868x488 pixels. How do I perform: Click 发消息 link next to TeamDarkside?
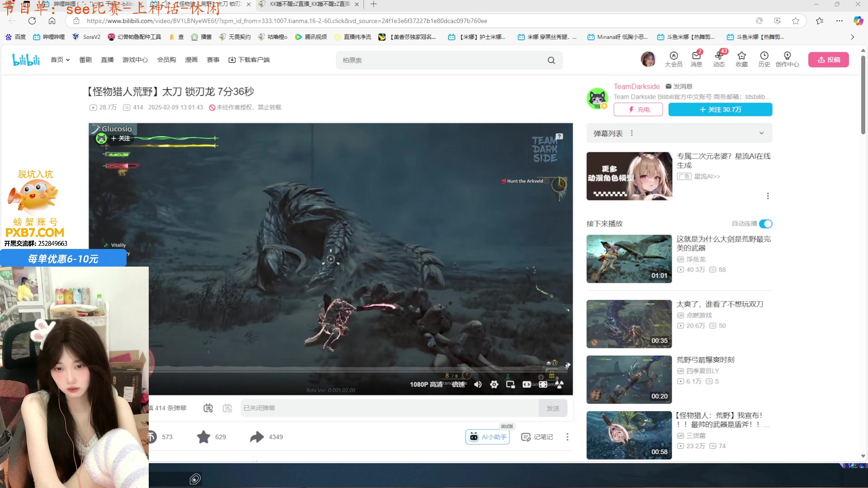tap(679, 86)
